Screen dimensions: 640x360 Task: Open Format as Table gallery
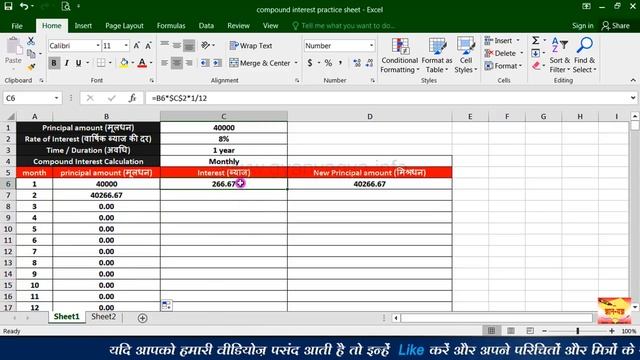pos(437,55)
